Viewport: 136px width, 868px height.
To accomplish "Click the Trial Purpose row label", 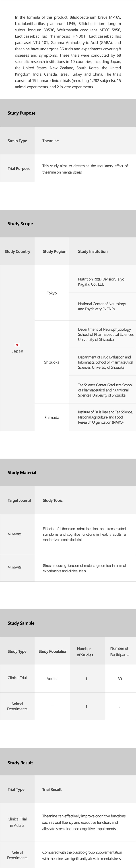I will click(x=19, y=168).
